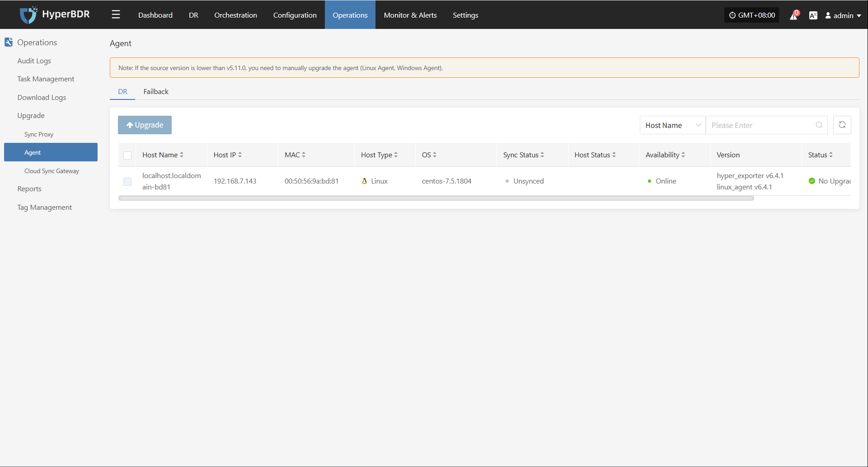Click the search magnifier icon
868x467 pixels.
(x=819, y=125)
